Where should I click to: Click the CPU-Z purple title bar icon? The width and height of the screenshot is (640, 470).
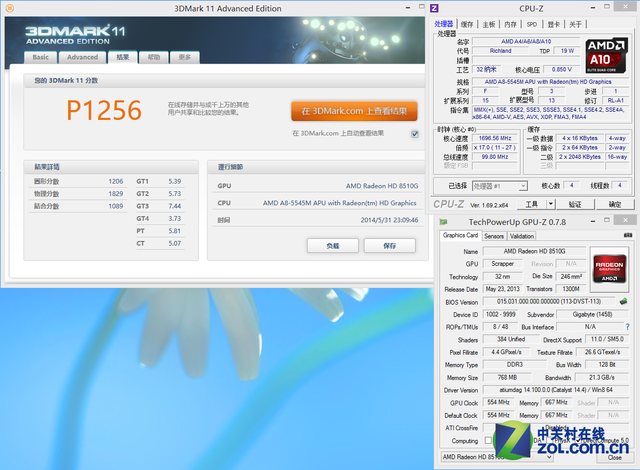click(x=434, y=8)
